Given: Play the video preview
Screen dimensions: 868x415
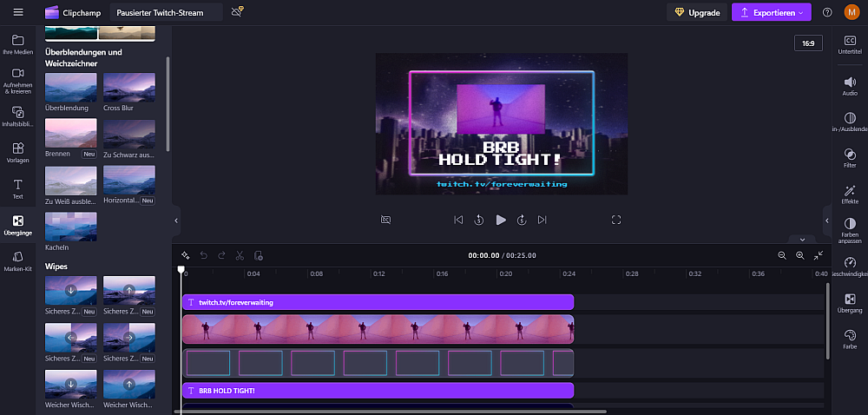Looking at the screenshot, I should coord(501,220).
